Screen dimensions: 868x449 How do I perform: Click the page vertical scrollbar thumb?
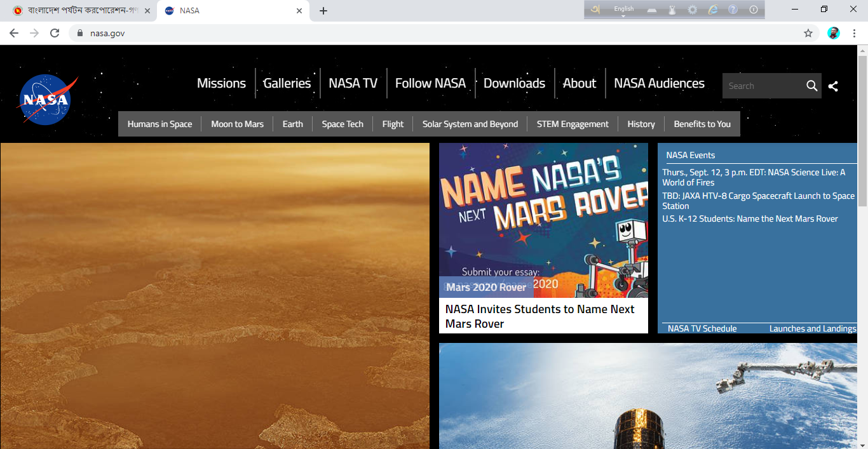[x=862, y=131]
